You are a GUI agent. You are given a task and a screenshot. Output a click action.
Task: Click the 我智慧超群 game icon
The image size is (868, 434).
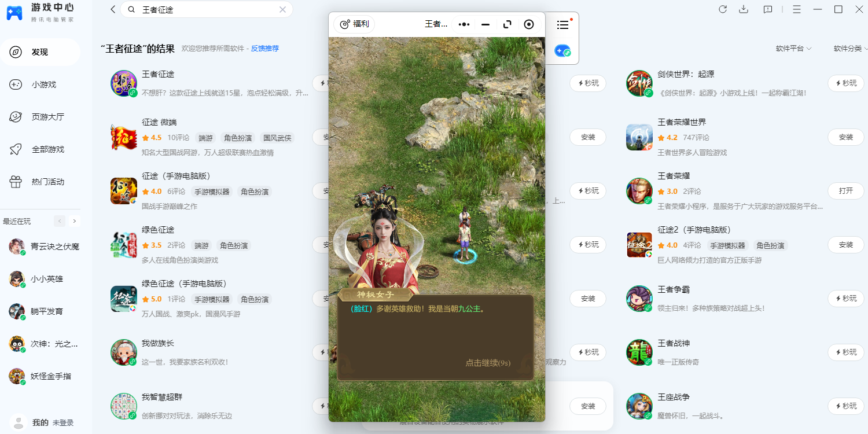[x=124, y=406]
